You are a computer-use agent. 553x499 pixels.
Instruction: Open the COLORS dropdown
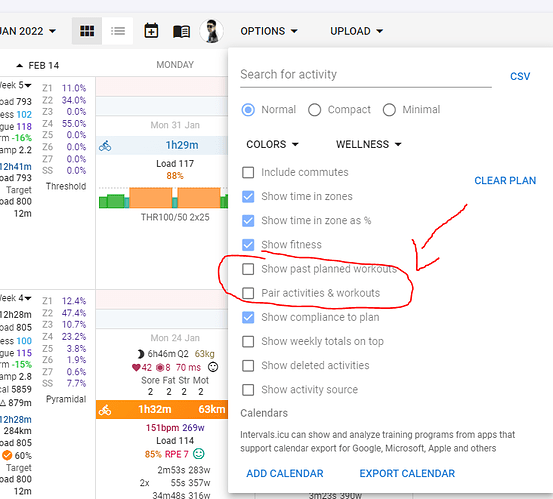(272, 145)
